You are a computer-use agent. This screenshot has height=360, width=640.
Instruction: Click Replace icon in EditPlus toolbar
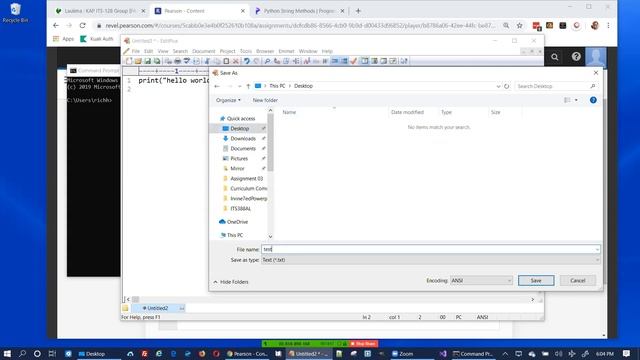tap(277, 61)
